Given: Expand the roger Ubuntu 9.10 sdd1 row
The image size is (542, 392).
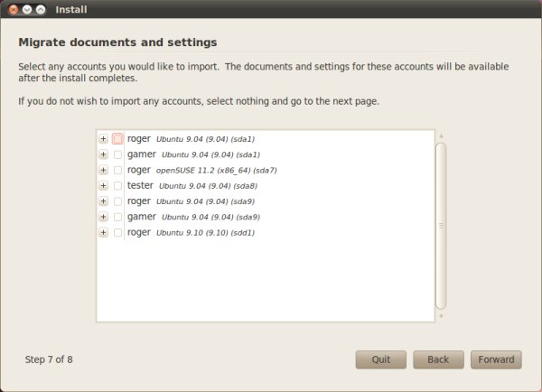Looking at the screenshot, I should point(103,232).
